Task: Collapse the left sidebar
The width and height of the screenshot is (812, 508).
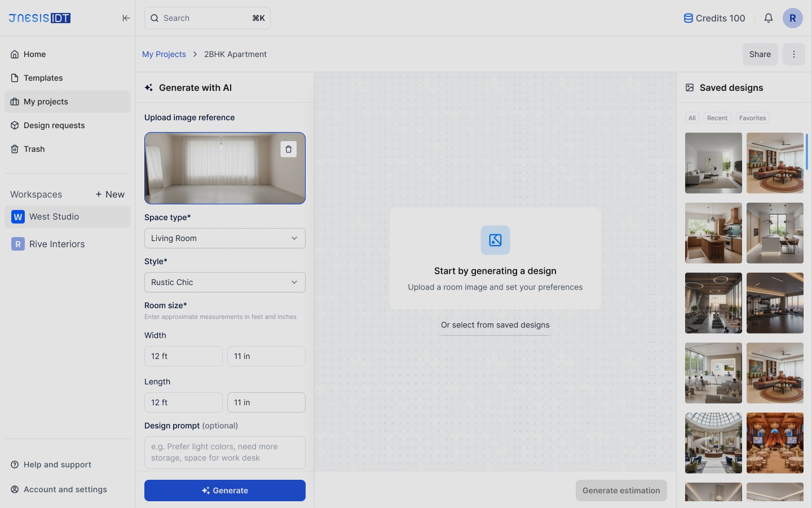Action: point(126,18)
